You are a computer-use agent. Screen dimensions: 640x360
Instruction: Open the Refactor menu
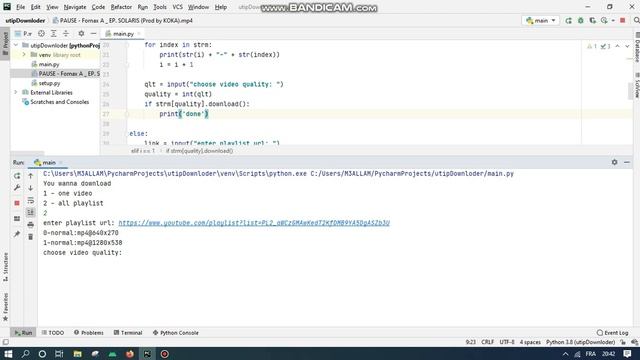coord(121,7)
